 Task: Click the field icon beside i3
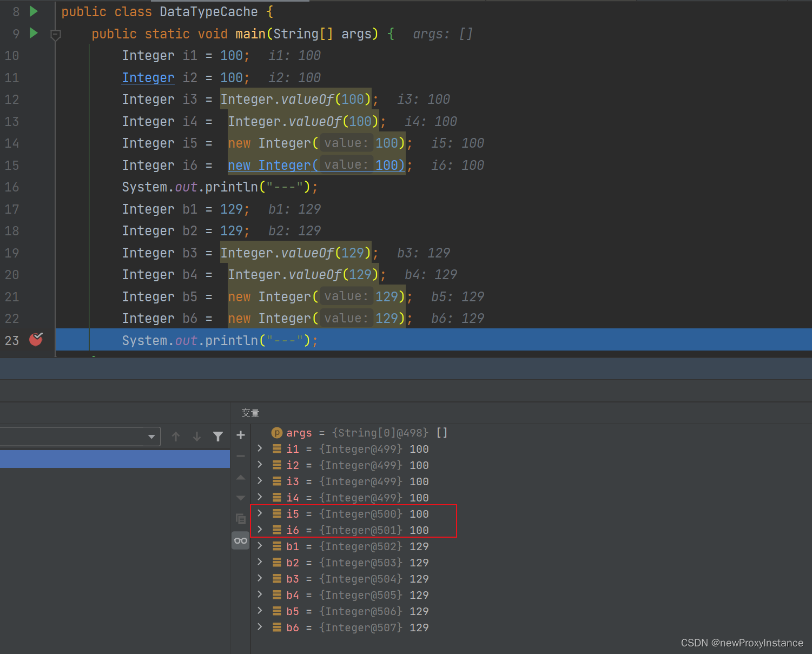click(x=277, y=481)
